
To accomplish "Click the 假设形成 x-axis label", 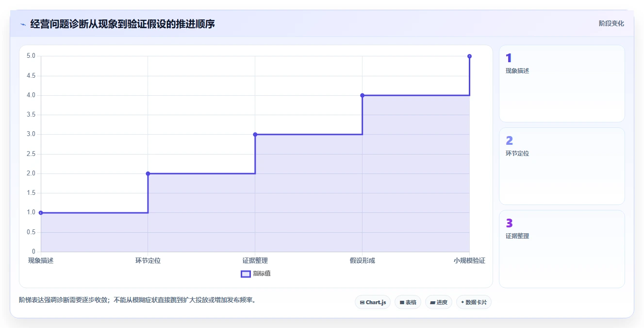I will pyautogui.click(x=362, y=260).
